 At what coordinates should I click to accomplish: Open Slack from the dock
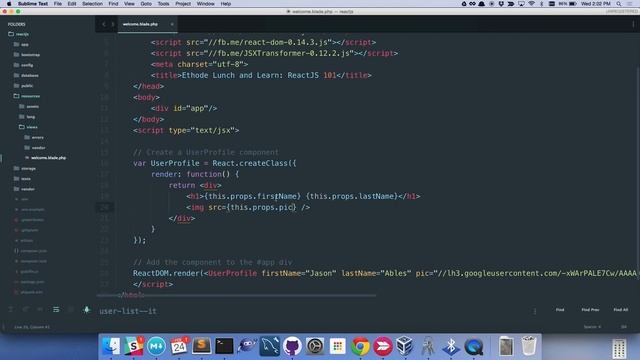click(x=133, y=346)
